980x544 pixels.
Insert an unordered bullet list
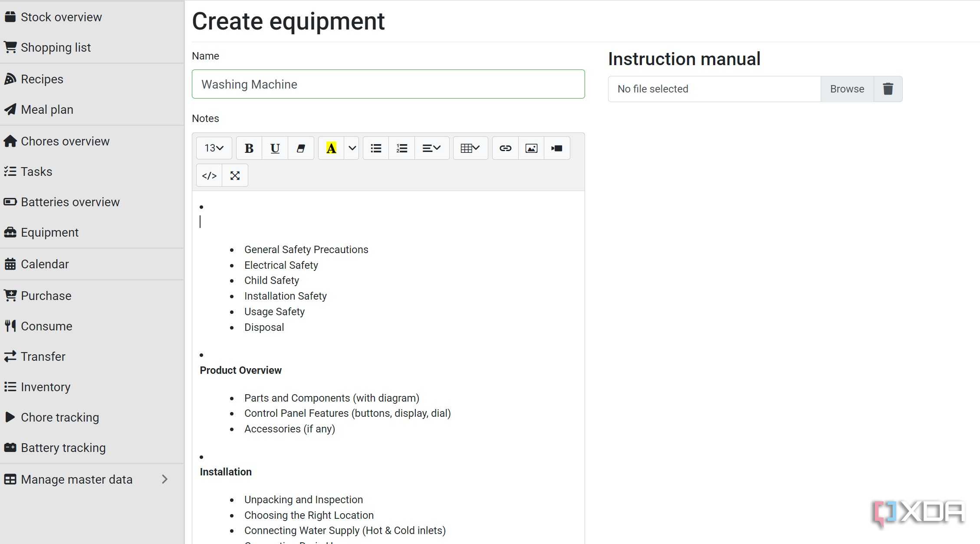click(376, 148)
